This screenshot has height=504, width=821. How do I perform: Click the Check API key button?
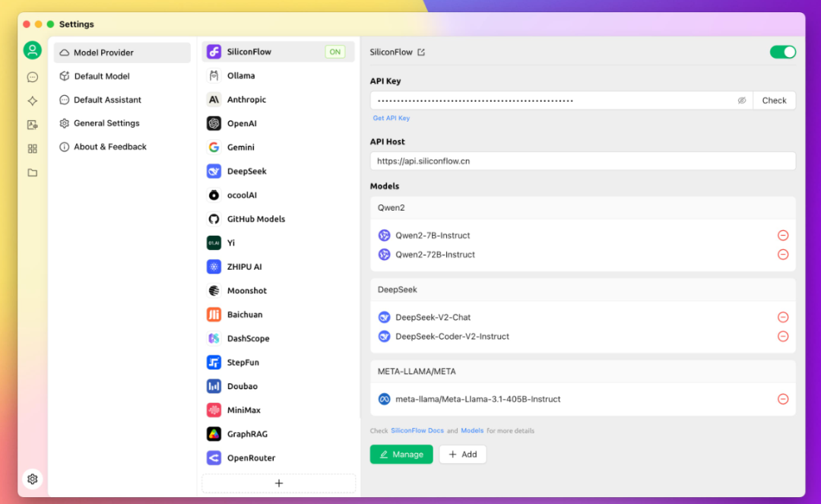[x=774, y=100]
